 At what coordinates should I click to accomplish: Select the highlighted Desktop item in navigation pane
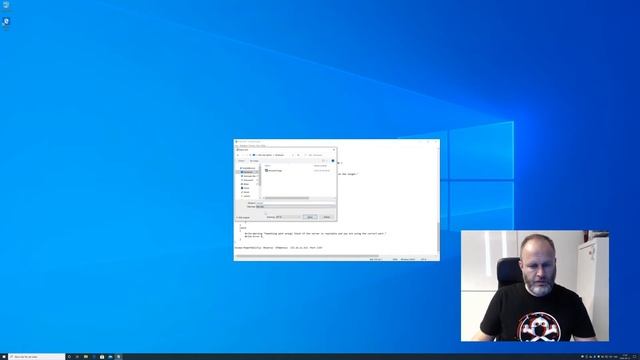coord(247,172)
